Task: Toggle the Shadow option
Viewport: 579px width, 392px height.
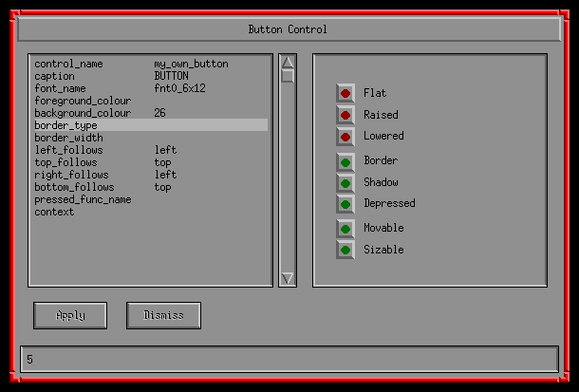Action: [346, 183]
